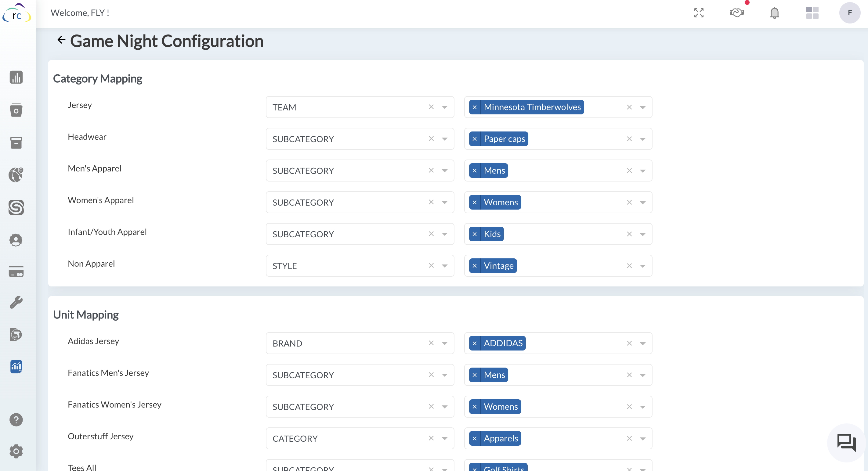Screen dimensions: 868x471
Task: Open the handshake partners icon
Action: click(x=736, y=13)
